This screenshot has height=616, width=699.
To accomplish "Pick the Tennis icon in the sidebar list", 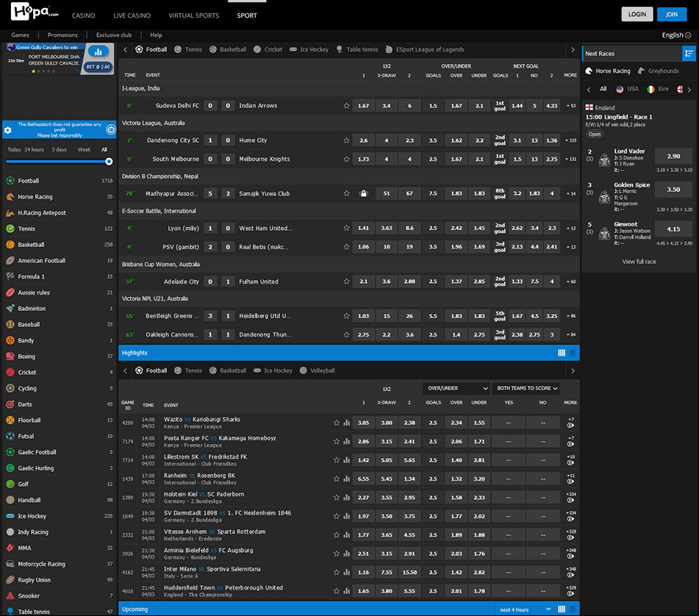I will (x=10, y=229).
